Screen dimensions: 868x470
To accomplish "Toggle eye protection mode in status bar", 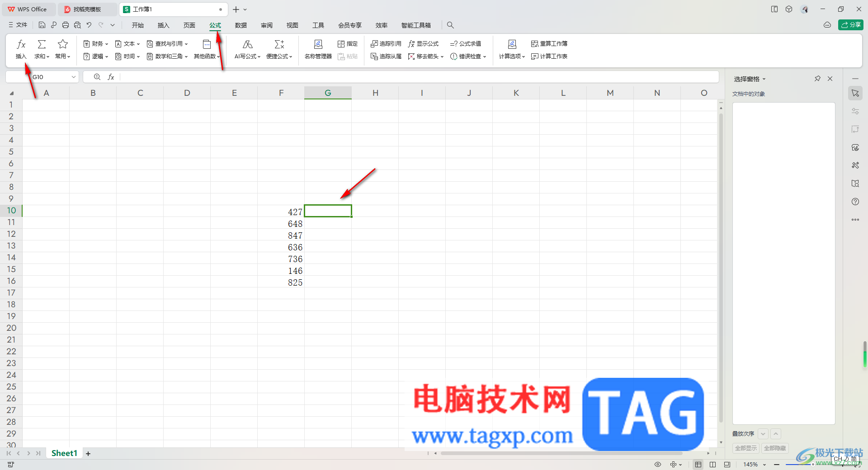I will coord(658,465).
